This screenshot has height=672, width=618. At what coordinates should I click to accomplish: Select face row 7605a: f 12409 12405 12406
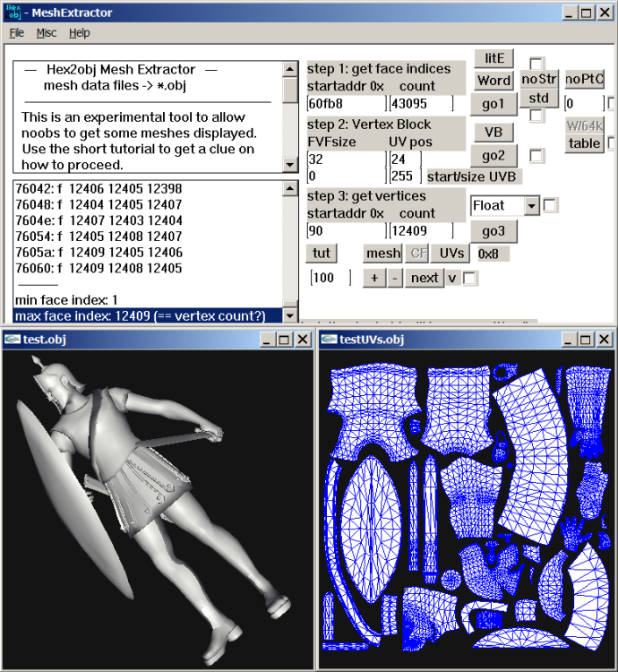[148, 253]
